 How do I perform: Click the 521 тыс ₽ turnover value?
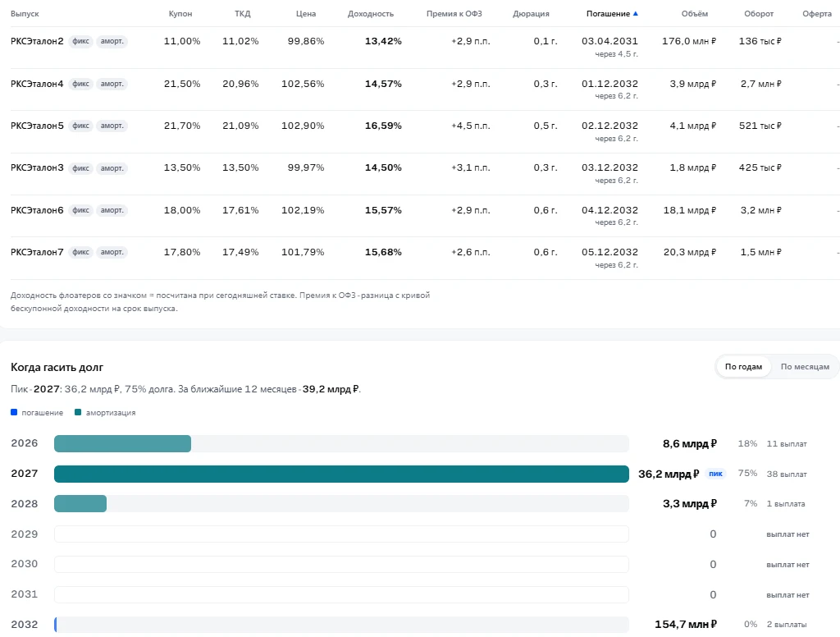(760, 126)
